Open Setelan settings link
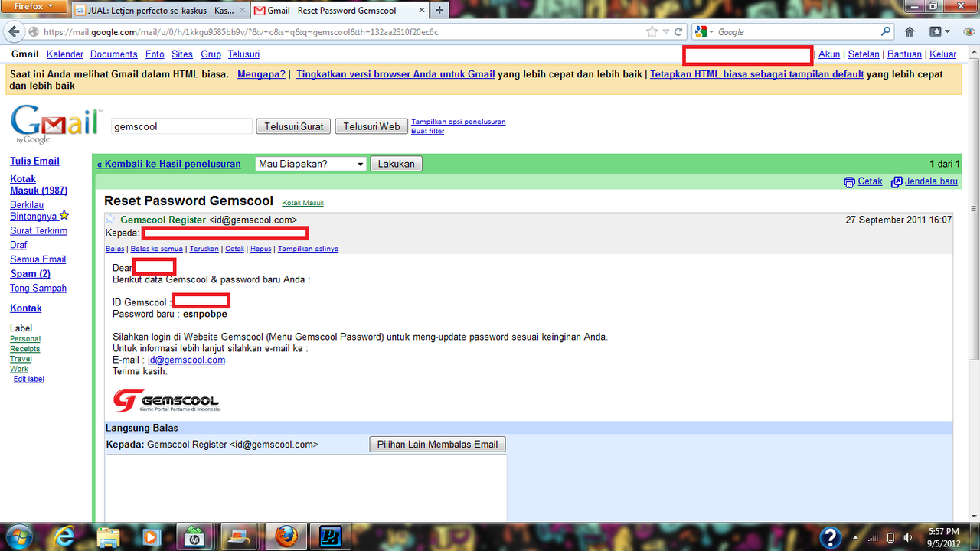 pyautogui.click(x=864, y=54)
